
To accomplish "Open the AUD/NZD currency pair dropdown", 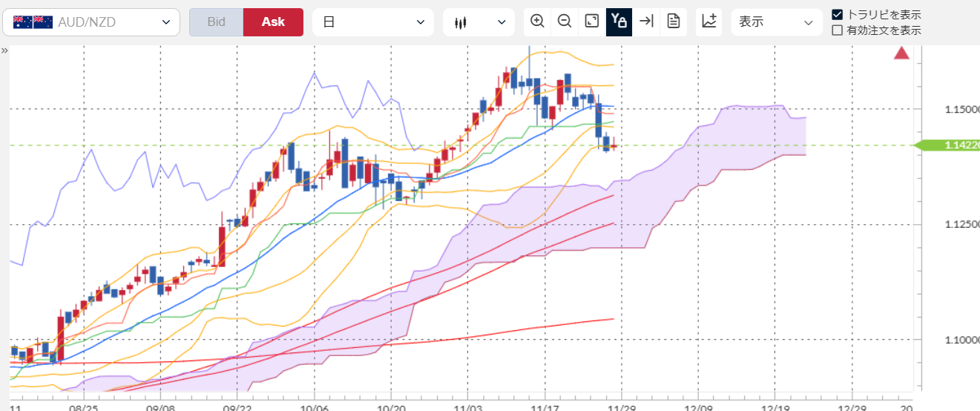I will [91, 22].
